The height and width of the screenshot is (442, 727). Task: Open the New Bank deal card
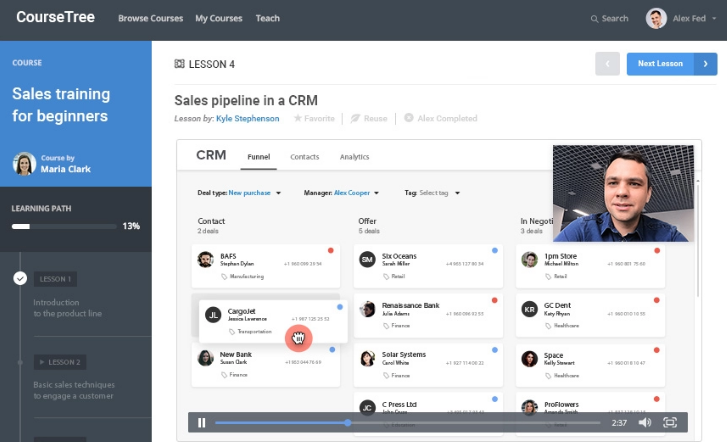266,366
